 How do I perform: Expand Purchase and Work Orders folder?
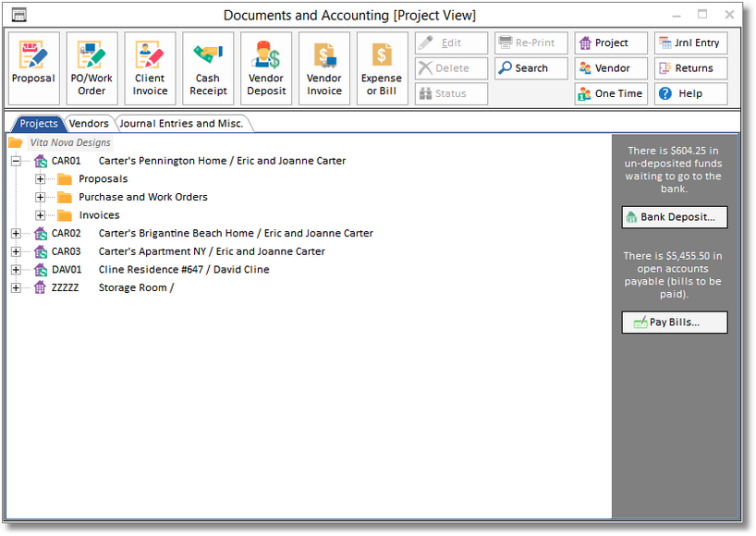(40, 197)
